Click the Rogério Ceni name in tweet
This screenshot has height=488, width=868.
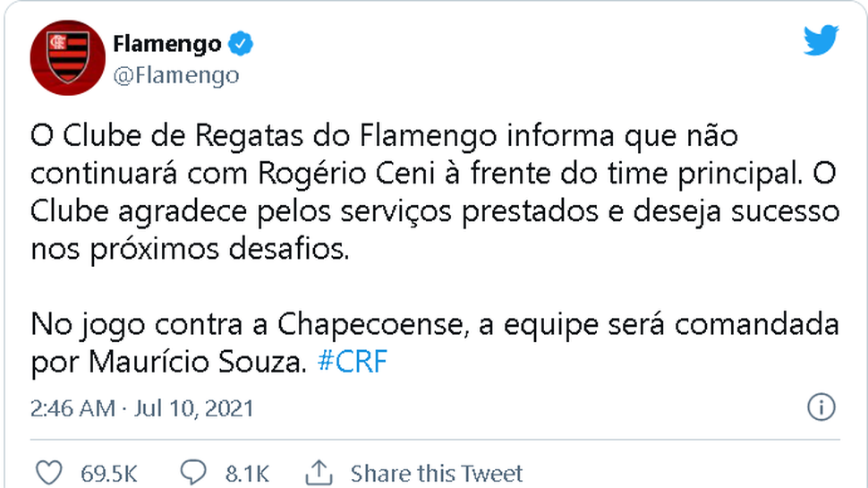pyautogui.click(x=346, y=174)
